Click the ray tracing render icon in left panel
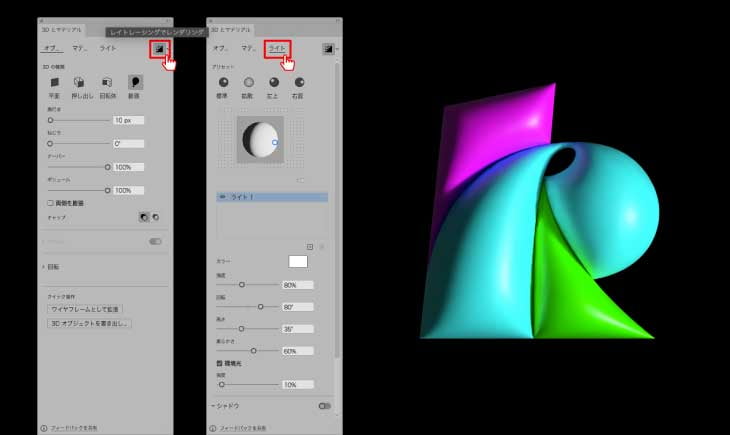Screen dimensions: 730x435 157,48
